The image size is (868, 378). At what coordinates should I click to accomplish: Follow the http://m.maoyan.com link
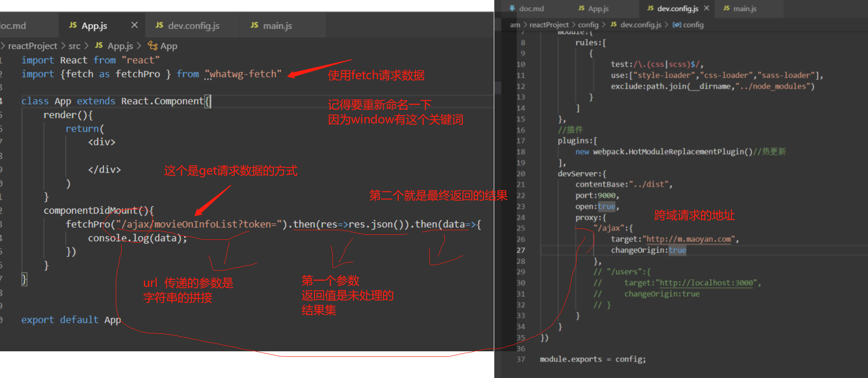pos(689,239)
